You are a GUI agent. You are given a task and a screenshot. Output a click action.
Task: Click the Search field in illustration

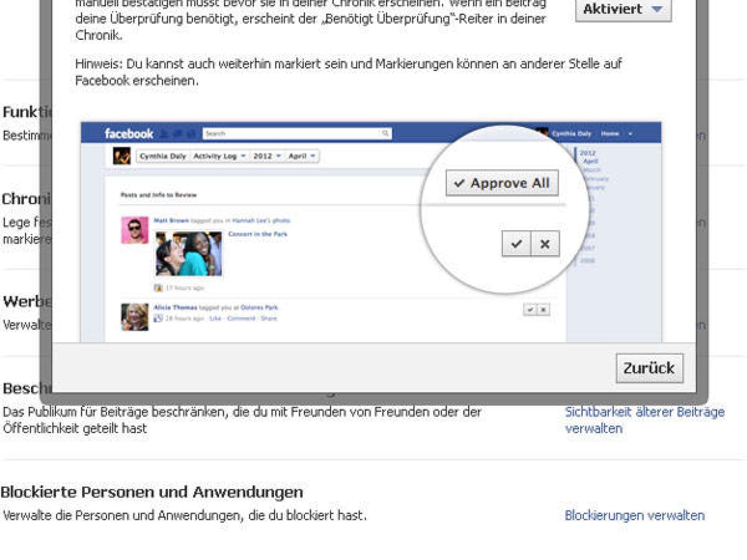(292, 133)
